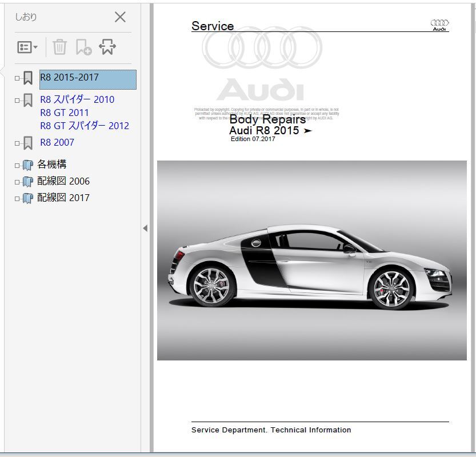Find the current bookmark icon
Viewport: 476px width, 457px height.
[x=107, y=47]
